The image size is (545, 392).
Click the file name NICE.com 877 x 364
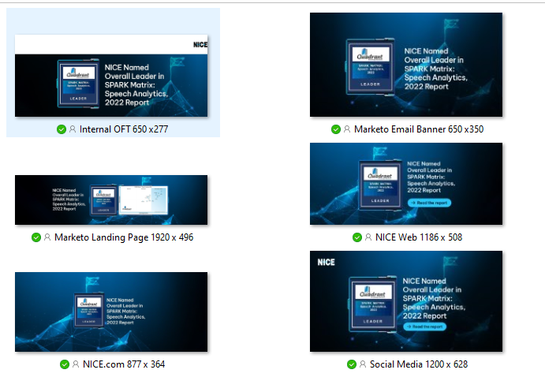[124, 364]
